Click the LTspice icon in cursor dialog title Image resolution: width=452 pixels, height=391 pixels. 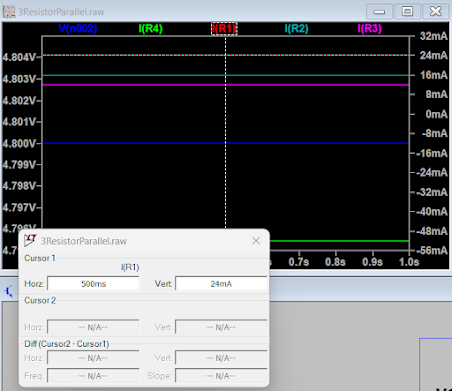click(x=30, y=240)
